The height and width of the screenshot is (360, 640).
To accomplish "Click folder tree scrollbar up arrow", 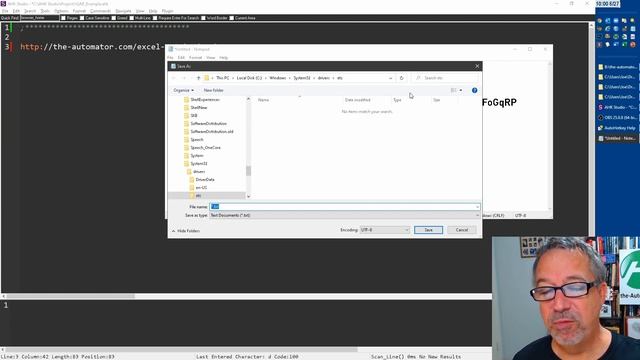I will click(x=248, y=99).
